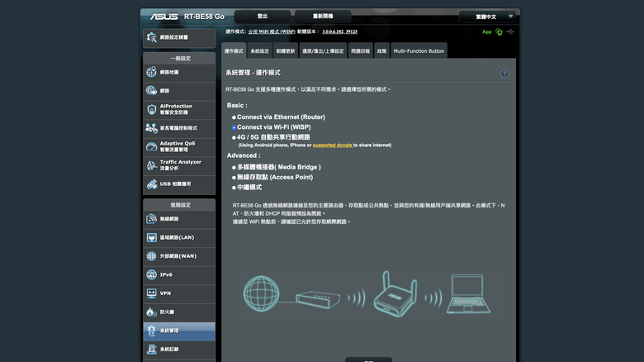Screen dimensions: 644x362
Task: Click the green App icon text
Action: pos(486,31)
